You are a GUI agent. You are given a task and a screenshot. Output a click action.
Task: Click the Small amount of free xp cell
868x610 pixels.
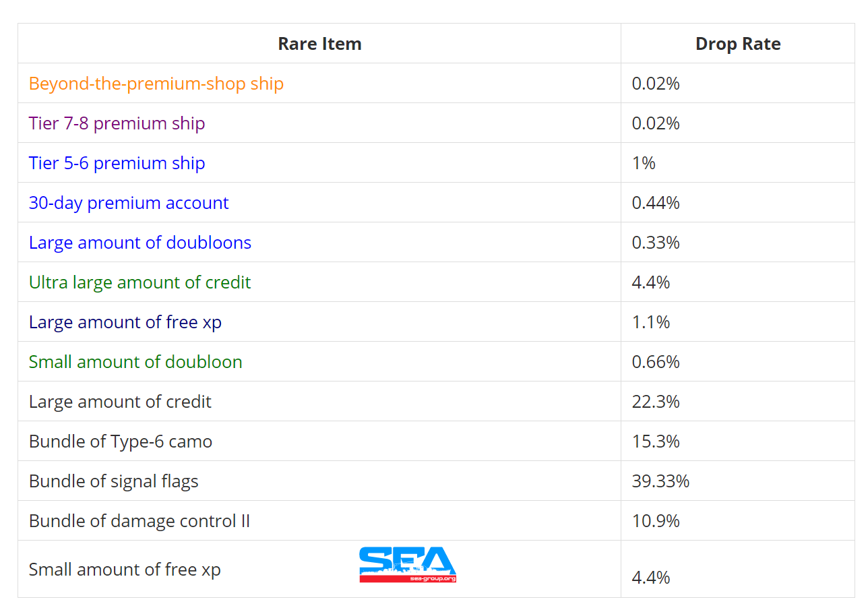(125, 570)
